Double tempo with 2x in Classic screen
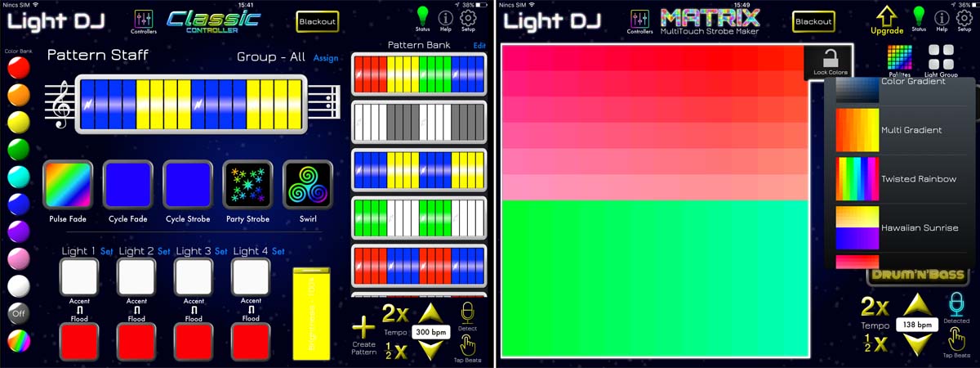The height and width of the screenshot is (368, 980). (x=395, y=313)
